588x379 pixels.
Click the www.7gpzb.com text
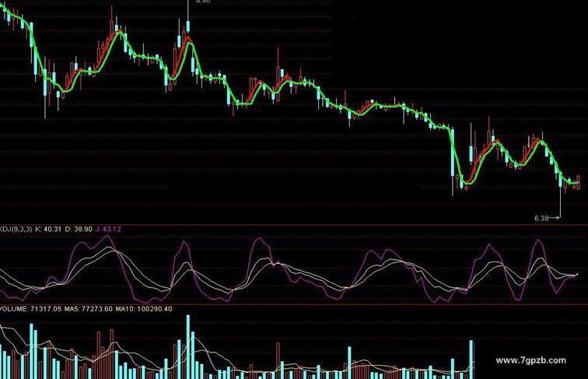[531, 360]
